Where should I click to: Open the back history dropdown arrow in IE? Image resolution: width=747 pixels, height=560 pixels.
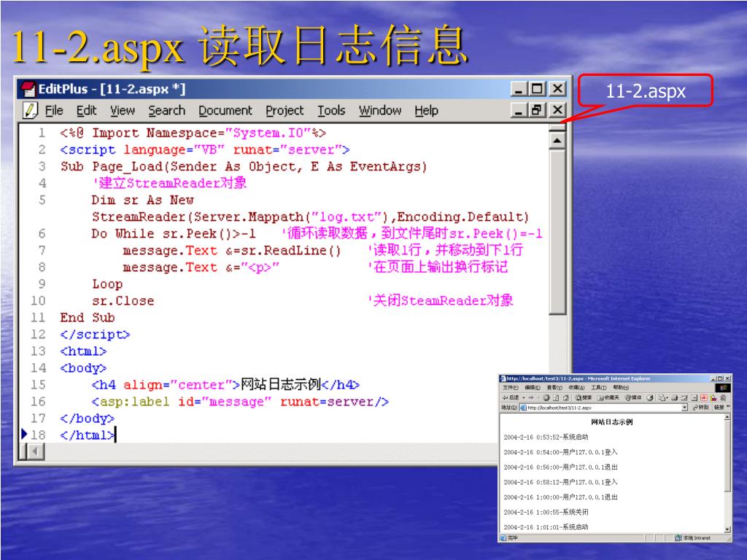(524, 397)
